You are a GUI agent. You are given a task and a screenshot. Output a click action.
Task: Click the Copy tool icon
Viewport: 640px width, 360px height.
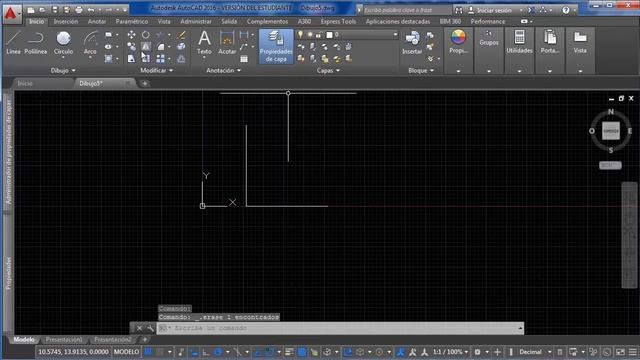[x=131, y=47]
